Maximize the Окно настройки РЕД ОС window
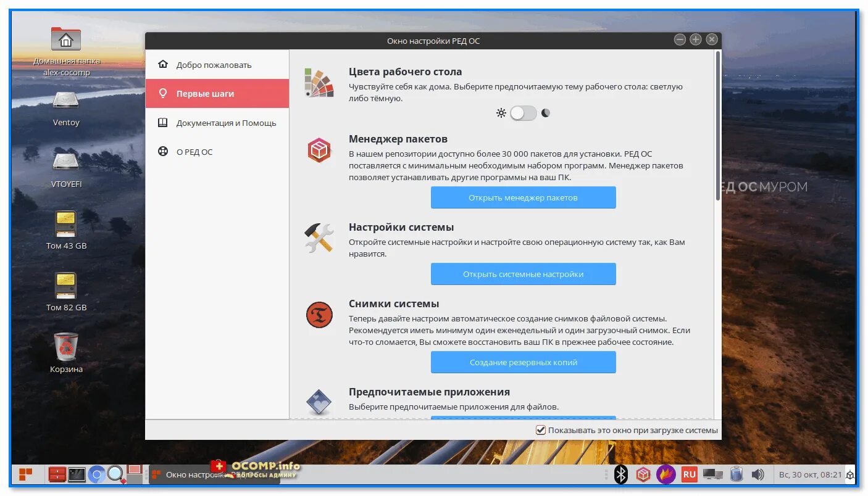This screenshot has height=496, width=868. 696,39
